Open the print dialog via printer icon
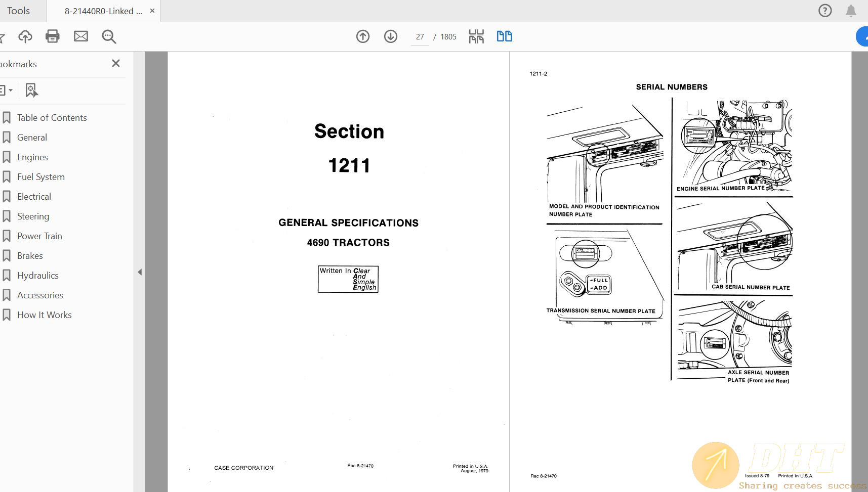 click(53, 36)
